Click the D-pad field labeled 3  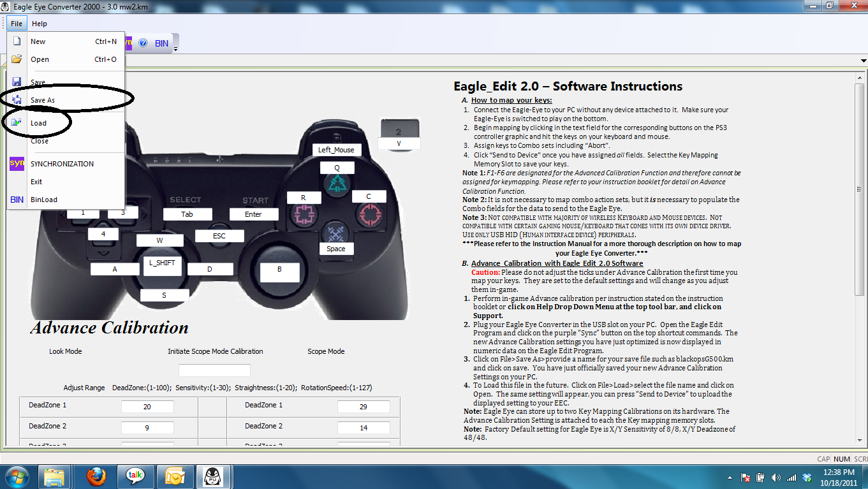(124, 213)
